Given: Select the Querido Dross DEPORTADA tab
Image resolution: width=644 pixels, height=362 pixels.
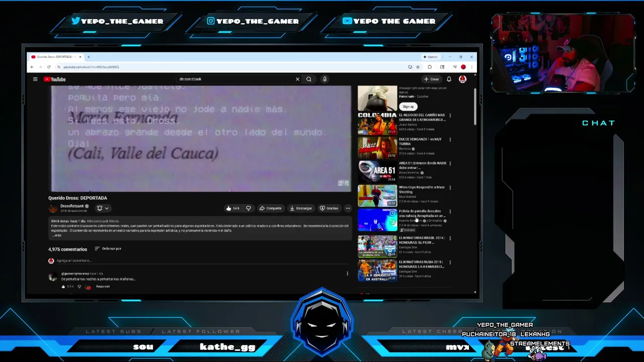Looking at the screenshot, I should 55,57.
